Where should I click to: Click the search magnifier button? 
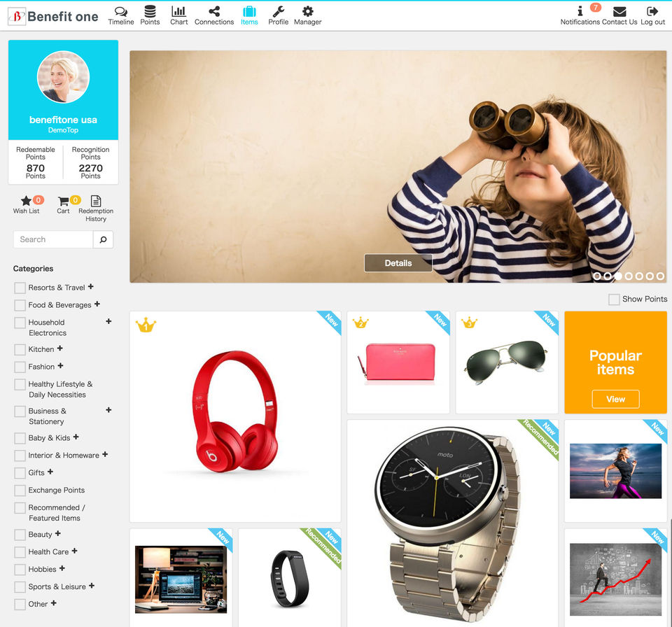coord(104,239)
